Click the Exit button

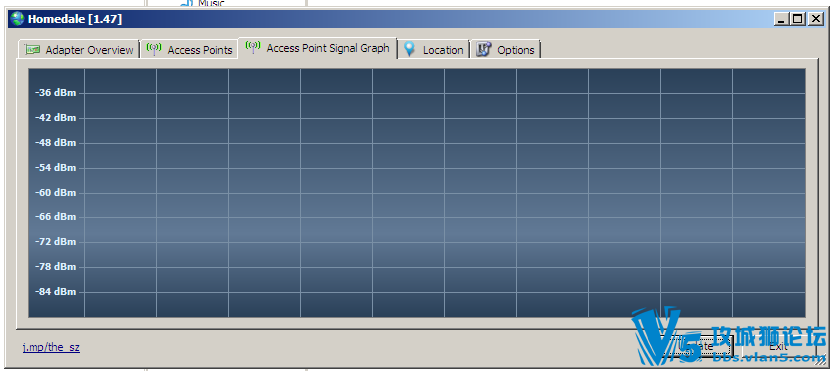(778, 346)
